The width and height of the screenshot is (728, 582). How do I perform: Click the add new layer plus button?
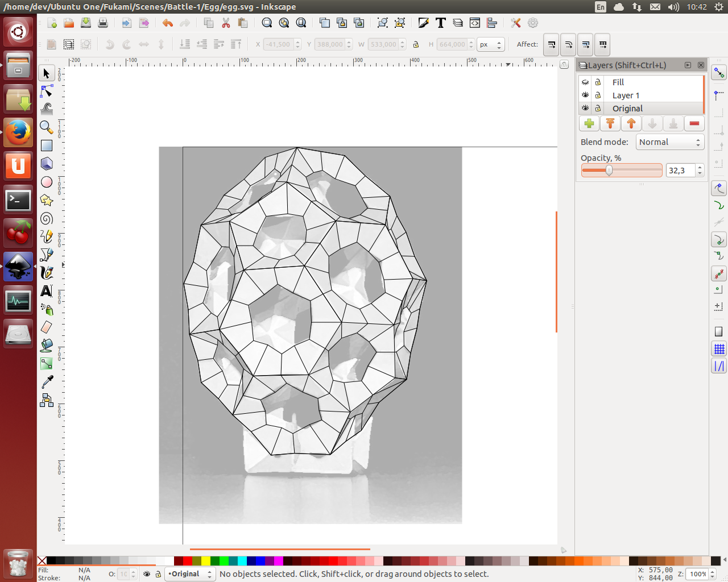pyautogui.click(x=589, y=123)
